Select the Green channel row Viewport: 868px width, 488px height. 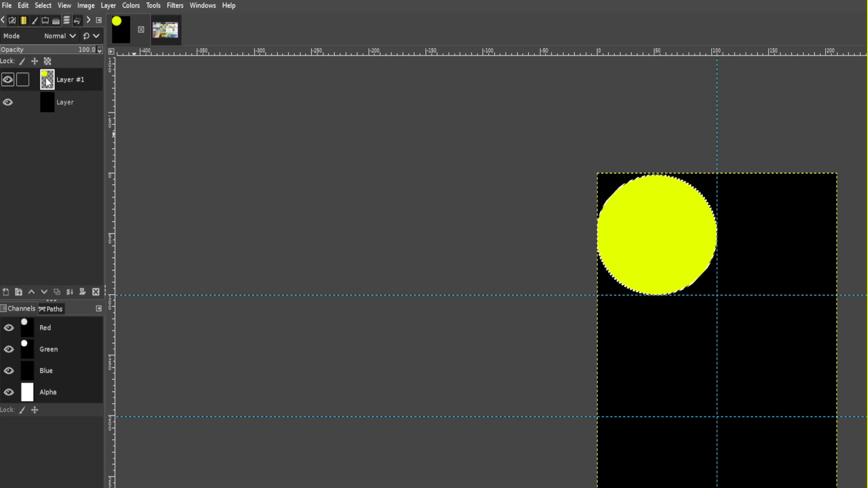(52, 349)
